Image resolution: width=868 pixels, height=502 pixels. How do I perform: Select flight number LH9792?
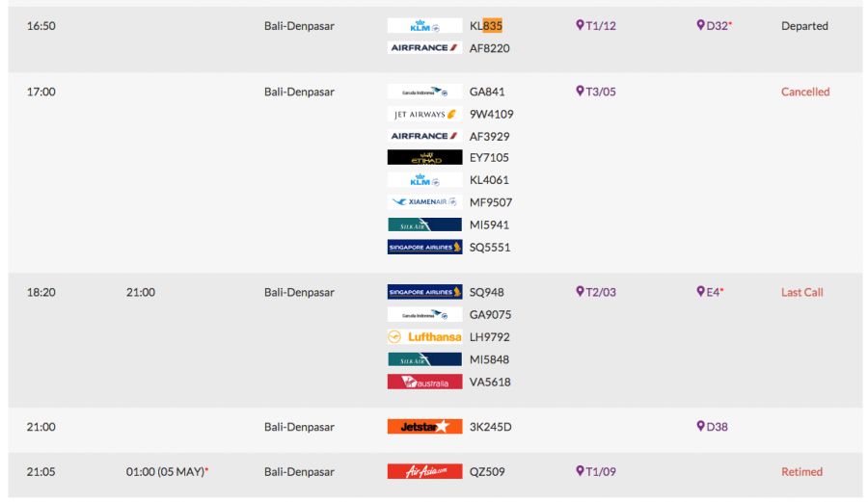pyautogui.click(x=490, y=336)
